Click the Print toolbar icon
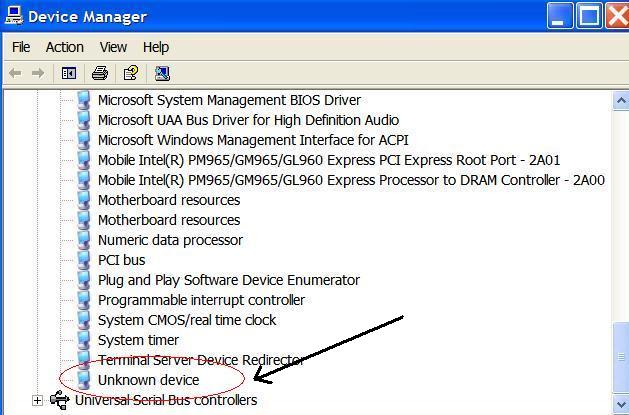Image resolution: width=629 pixels, height=415 pixels. tap(100, 73)
